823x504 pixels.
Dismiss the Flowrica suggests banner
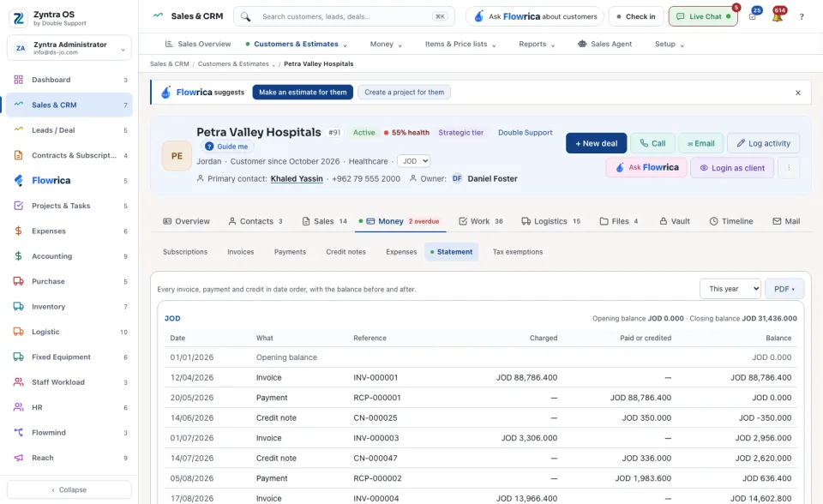click(x=798, y=93)
